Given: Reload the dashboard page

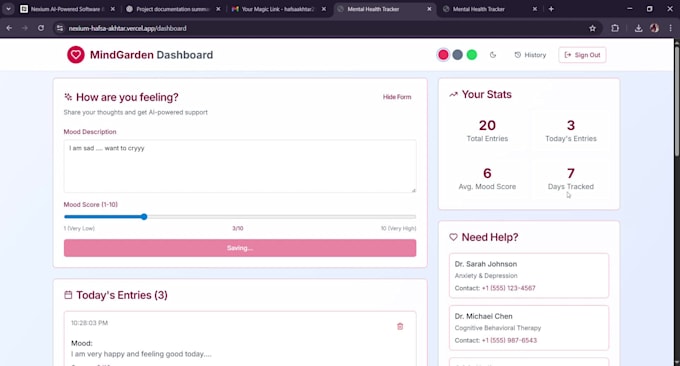Looking at the screenshot, I should tap(41, 28).
